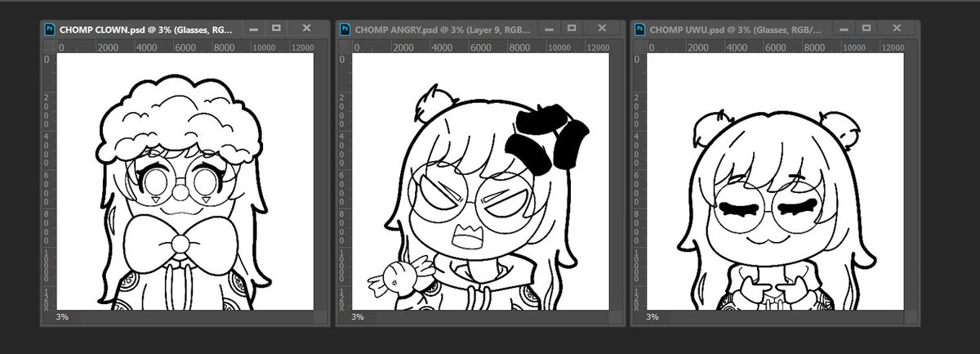Select the CHOMP CLOWN.psd window title

coord(146,29)
